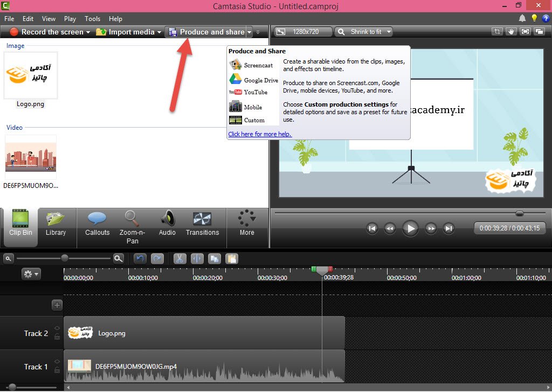
Task: Open the Help menu
Action: click(x=115, y=19)
